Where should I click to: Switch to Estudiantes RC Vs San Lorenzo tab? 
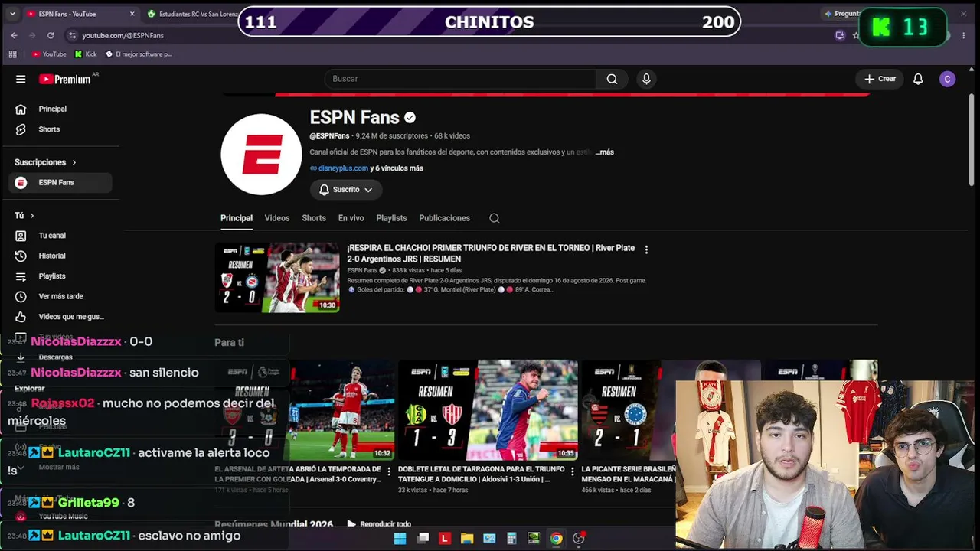[191, 14]
